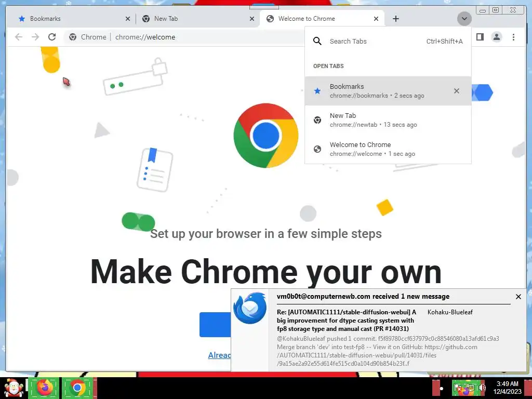This screenshot has width=532, height=399.
Task: Click the Search Tabs magnifier icon
Action: pos(317,42)
